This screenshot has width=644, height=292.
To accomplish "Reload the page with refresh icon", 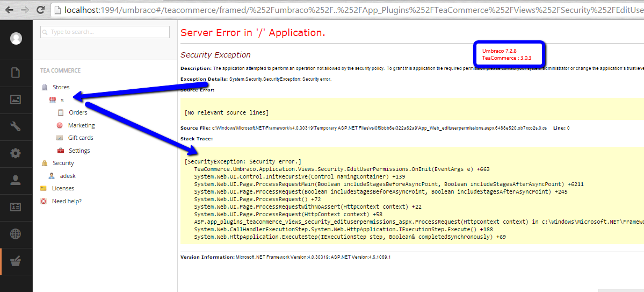I will (x=40, y=10).
